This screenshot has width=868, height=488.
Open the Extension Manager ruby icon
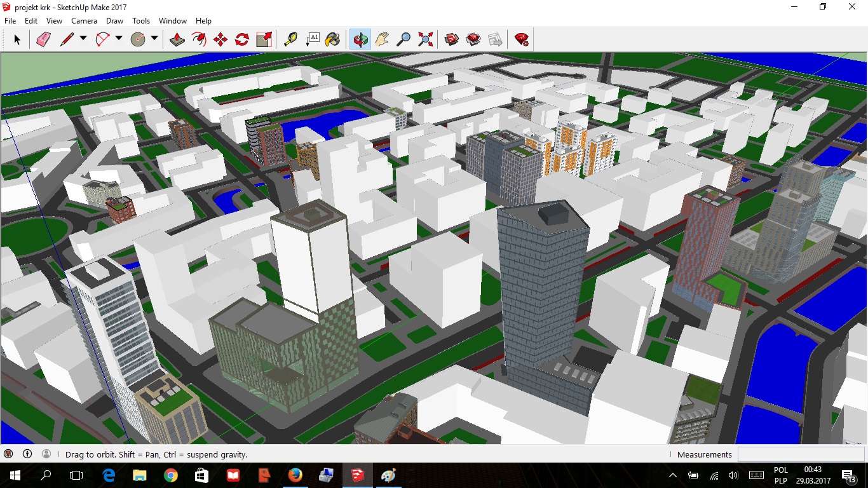pos(522,39)
